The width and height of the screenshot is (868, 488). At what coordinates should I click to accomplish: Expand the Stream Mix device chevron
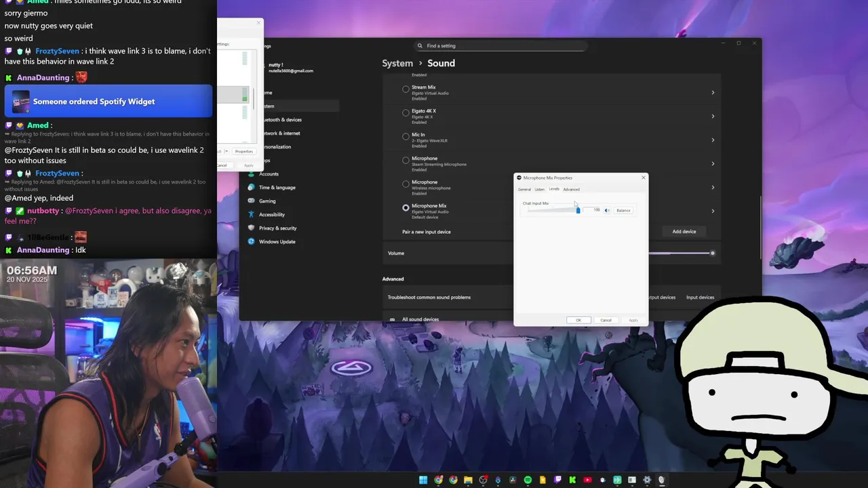(x=713, y=92)
